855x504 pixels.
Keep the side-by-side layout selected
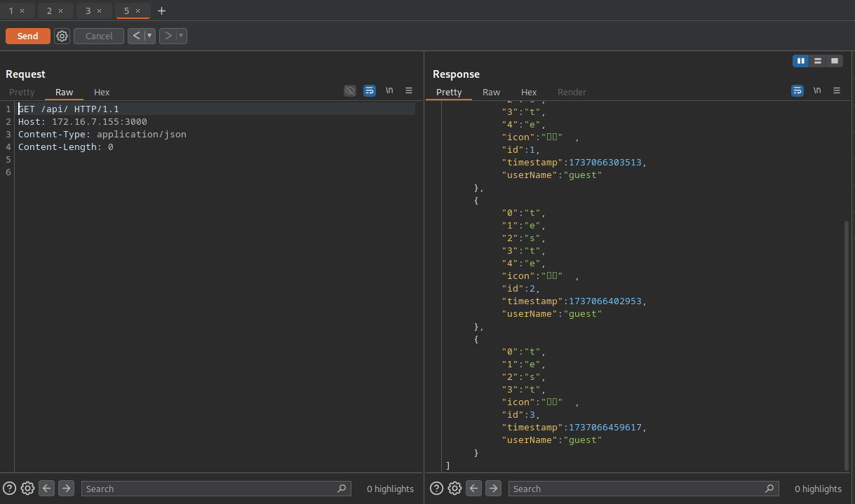tap(800, 61)
